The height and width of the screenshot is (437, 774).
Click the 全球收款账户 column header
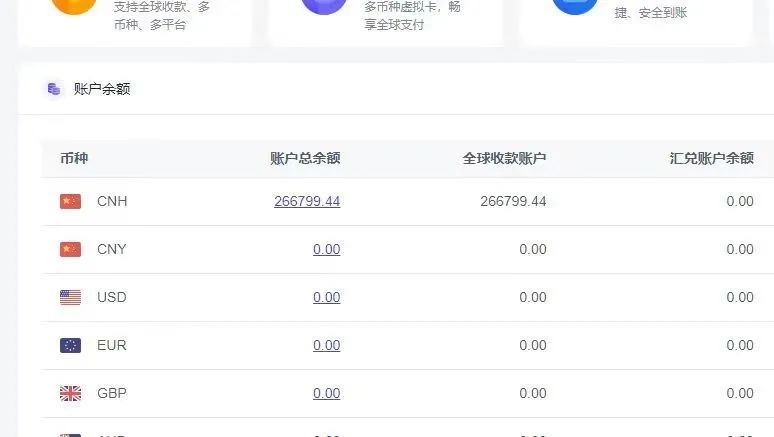click(x=504, y=158)
